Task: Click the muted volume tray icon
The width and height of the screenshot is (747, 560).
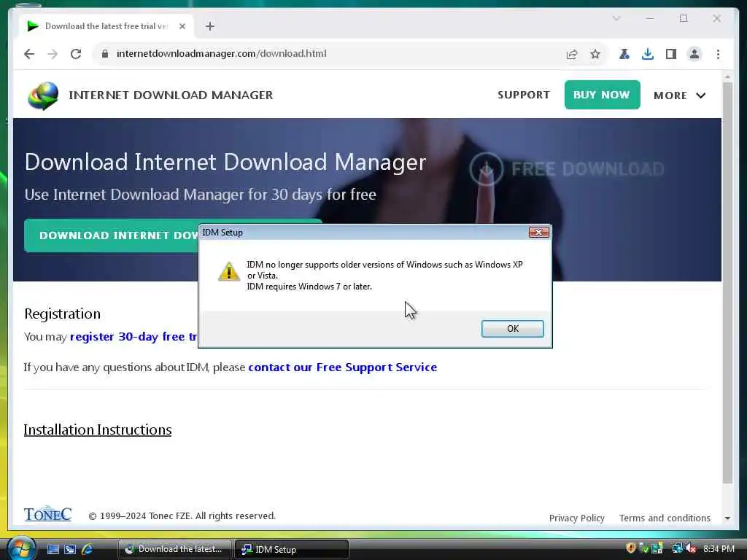Action: point(691,548)
